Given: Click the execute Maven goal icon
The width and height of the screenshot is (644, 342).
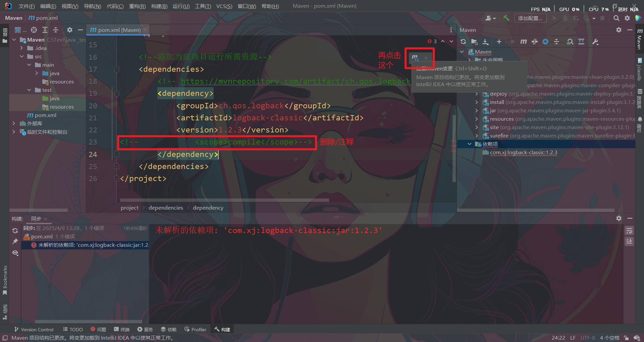Looking at the screenshot, I should 524,42.
